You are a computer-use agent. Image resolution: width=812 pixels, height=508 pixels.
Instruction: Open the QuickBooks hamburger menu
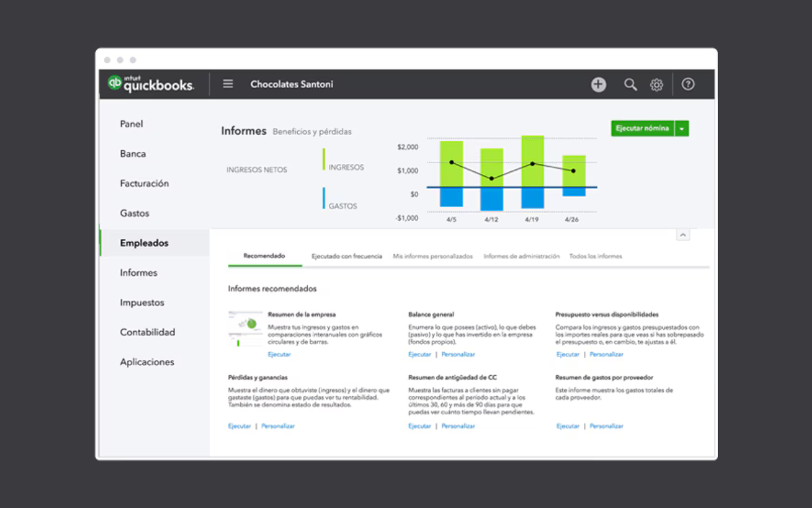[x=228, y=83]
